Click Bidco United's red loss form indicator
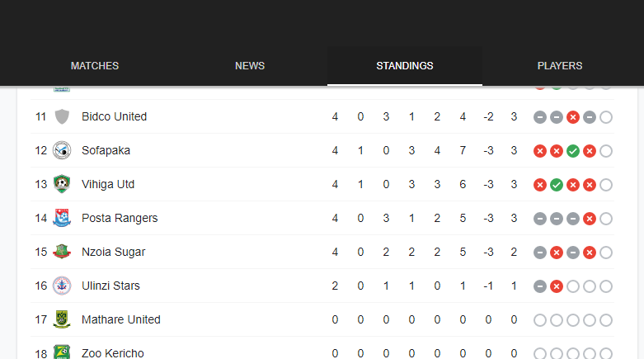The width and height of the screenshot is (644, 359). click(573, 118)
